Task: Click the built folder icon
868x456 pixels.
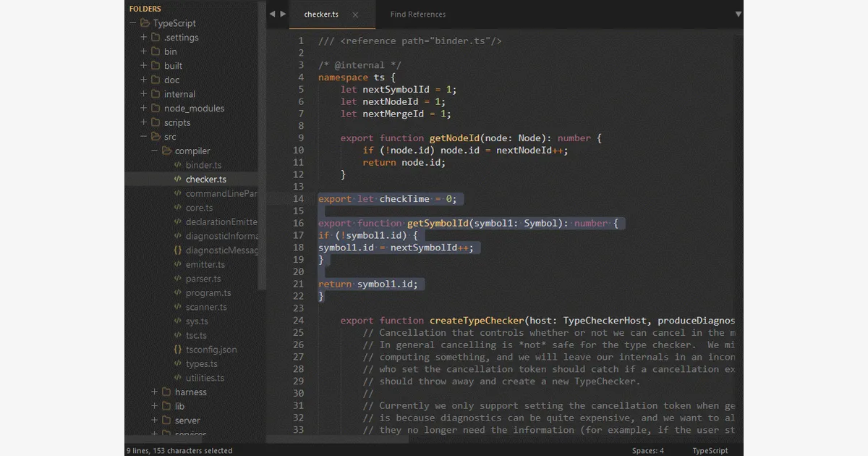Action: [x=156, y=66]
